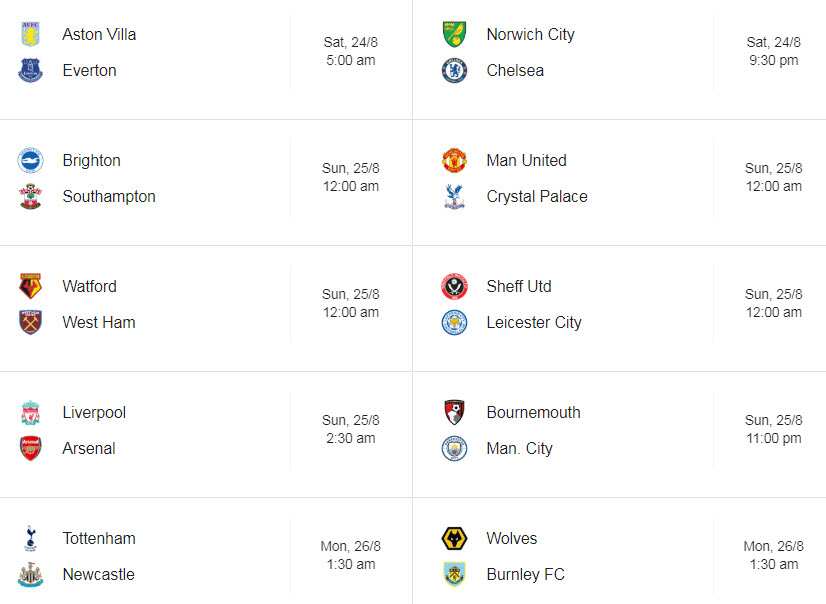Select the Man United red devil badge
This screenshot has width=826, height=604.
coord(453,160)
